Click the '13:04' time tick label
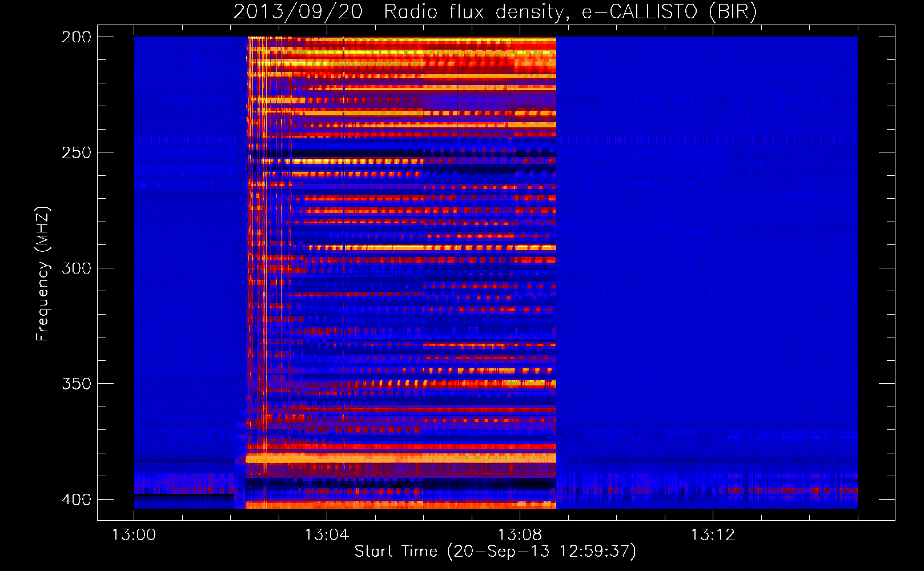Image resolution: width=924 pixels, height=571 pixels. tap(327, 535)
